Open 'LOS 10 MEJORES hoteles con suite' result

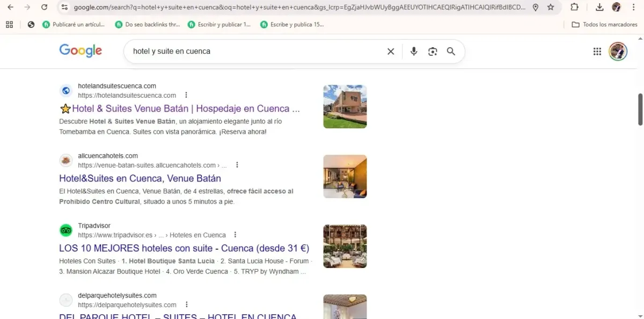pos(184,248)
